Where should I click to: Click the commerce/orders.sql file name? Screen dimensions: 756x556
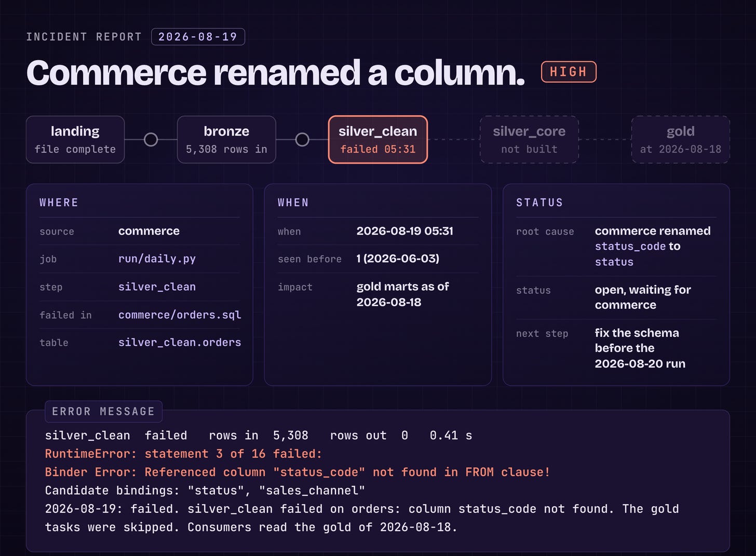tap(180, 315)
